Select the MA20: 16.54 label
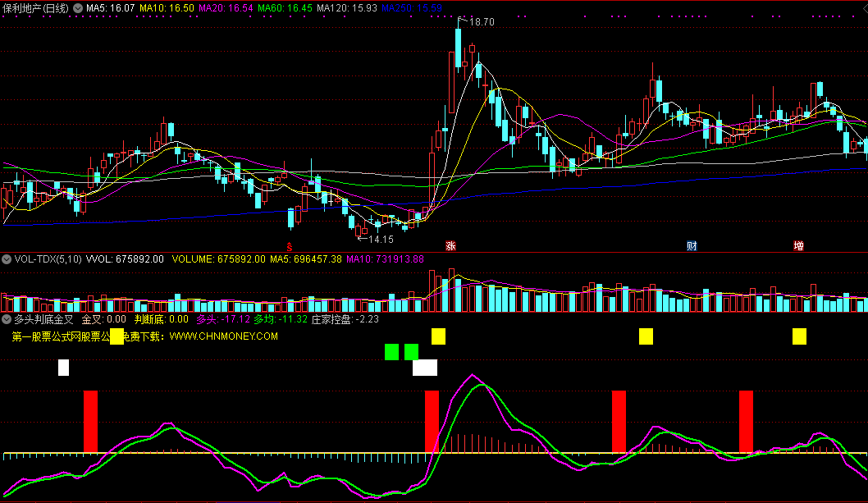The image size is (868, 503). [x=226, y=8]
